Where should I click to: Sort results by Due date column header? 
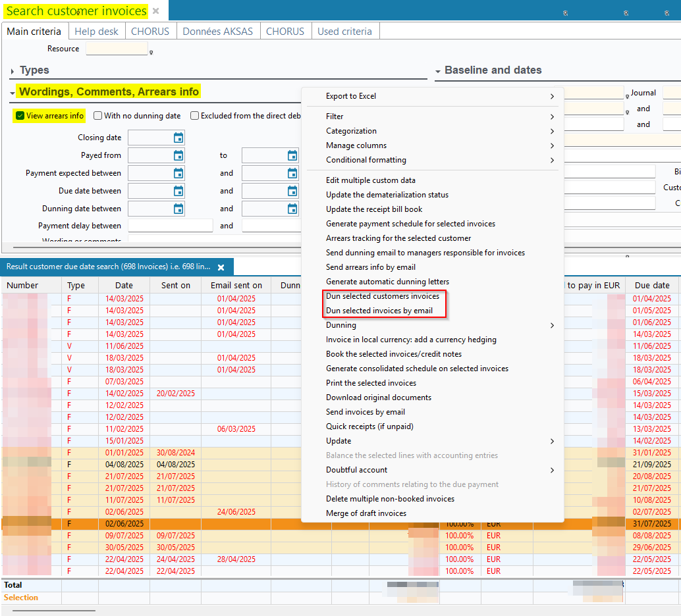[651, 285]
